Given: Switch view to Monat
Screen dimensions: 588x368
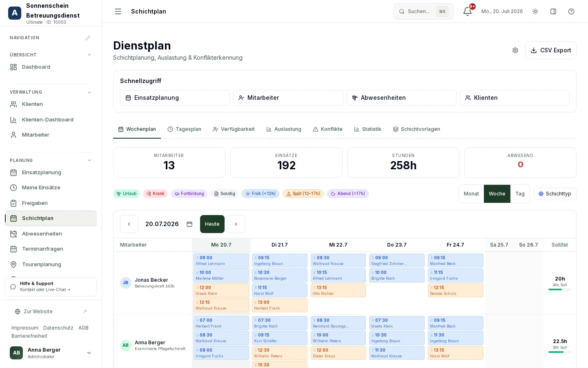Looking at the screenshot, I should [471, 194].
